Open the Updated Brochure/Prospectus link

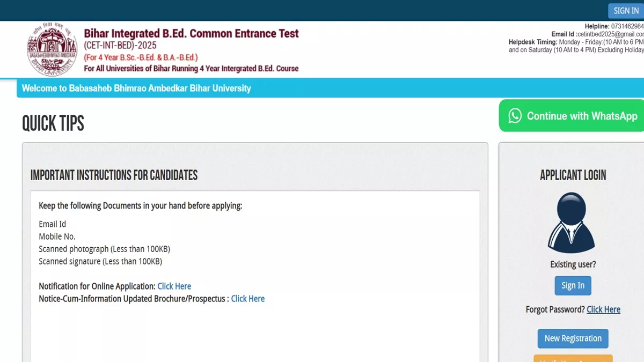point(247,299)
